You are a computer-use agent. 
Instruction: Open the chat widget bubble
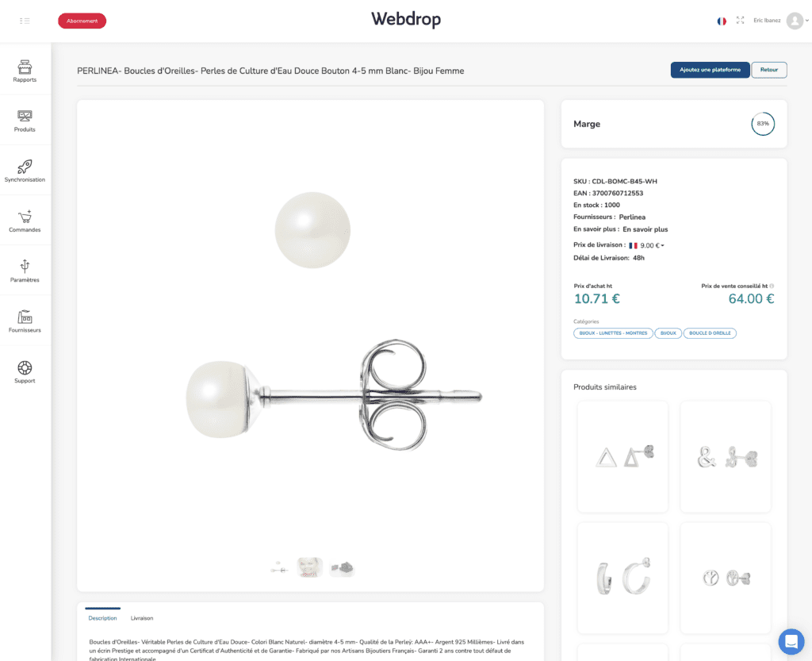pos(791,641)
